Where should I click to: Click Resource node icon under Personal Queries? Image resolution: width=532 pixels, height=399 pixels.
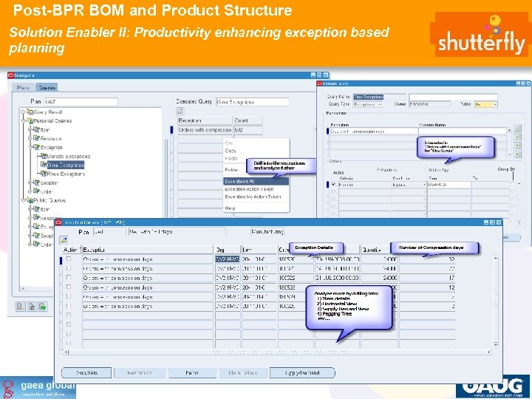click(x=37, y=138)
